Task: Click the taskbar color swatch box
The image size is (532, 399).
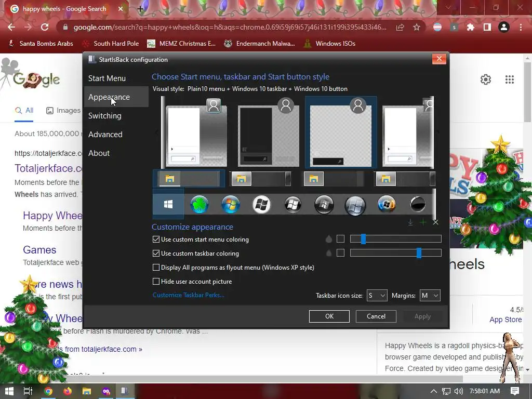Action: pyautogui.click(x=340, y=253)
